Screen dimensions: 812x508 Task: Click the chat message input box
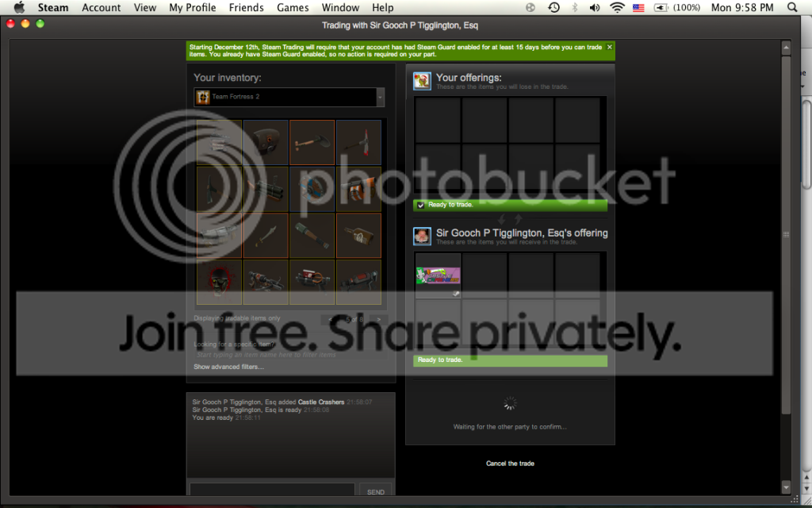(272, 491)
